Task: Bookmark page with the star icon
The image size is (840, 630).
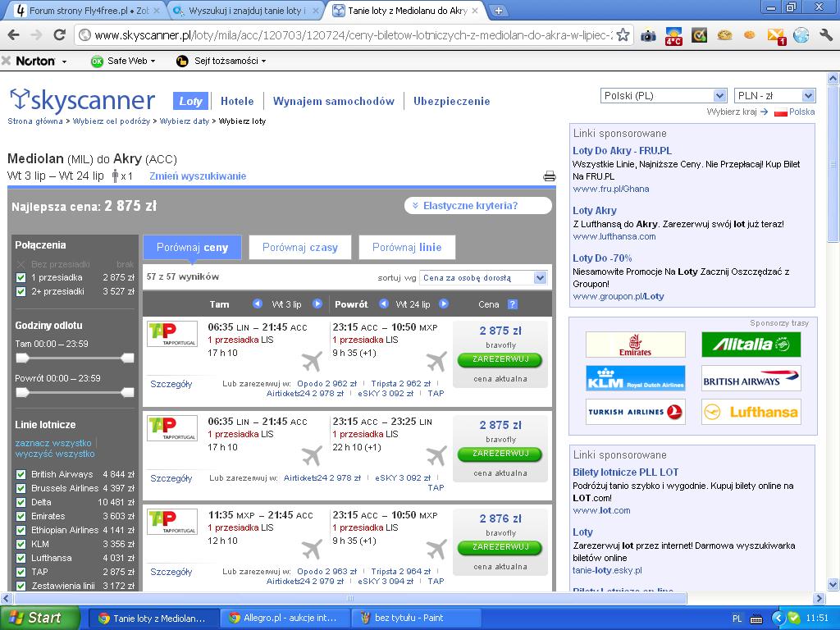Action: [623, 35]
